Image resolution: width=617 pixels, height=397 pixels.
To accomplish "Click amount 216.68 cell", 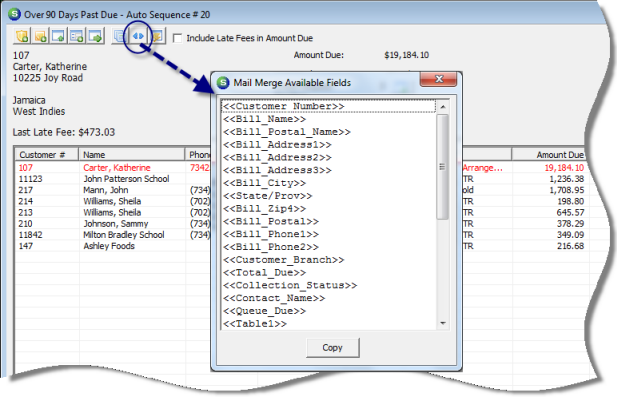I will pos(570,246).
